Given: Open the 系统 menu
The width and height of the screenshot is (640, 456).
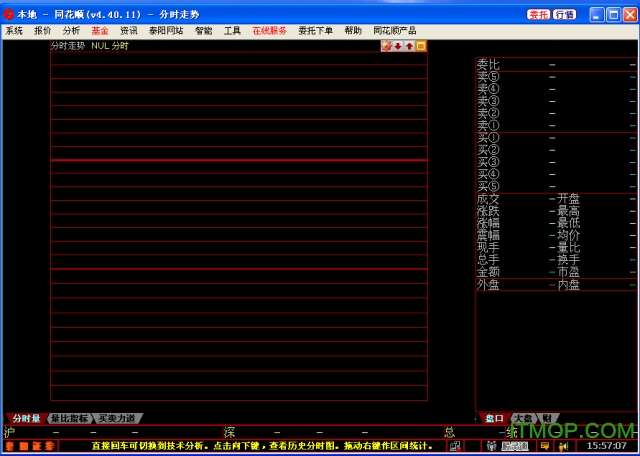Looking at the screenshot, I should coord(14,31).
